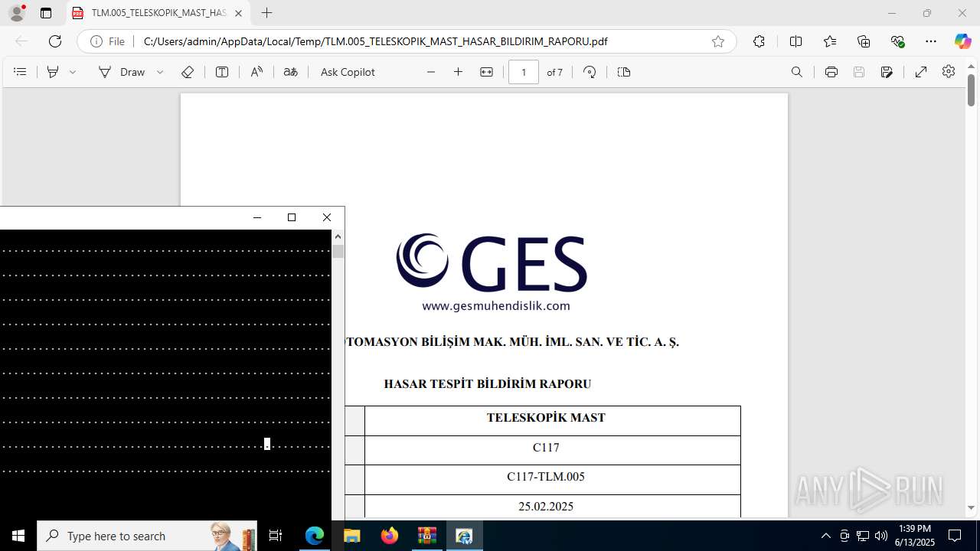Viewport: 980px width, 551px height.
Task: Refresh the browser page
Action: tap(55, 41)
